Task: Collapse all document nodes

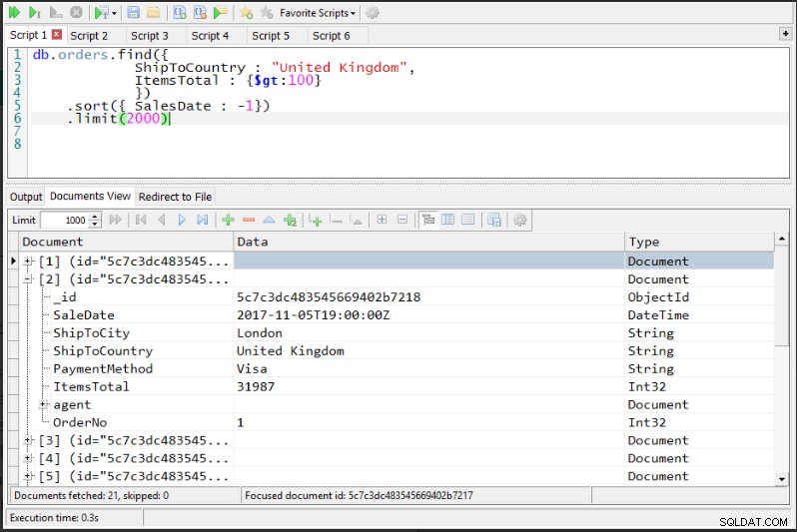Action: [x=402, y=220]
